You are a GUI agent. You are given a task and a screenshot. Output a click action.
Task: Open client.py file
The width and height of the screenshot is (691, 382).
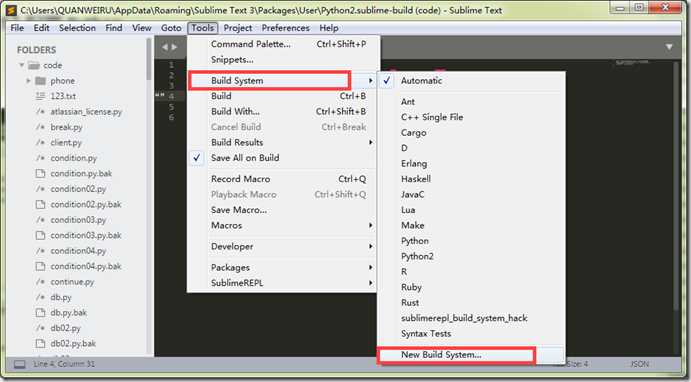point(66,142)
